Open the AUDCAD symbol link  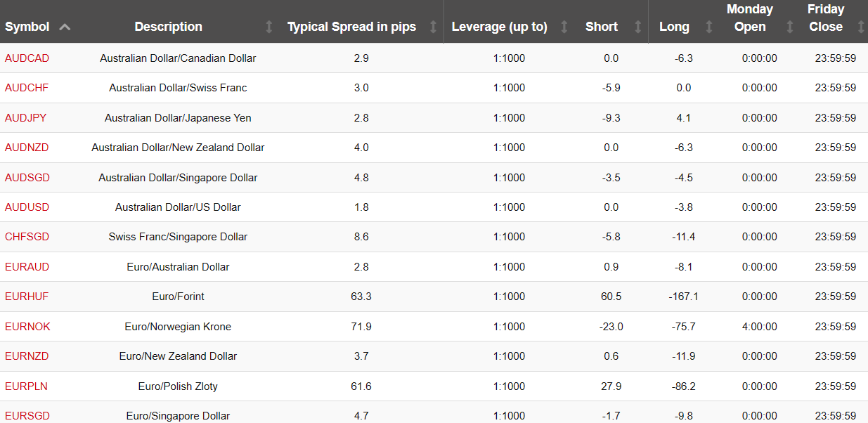coord(27,58)
